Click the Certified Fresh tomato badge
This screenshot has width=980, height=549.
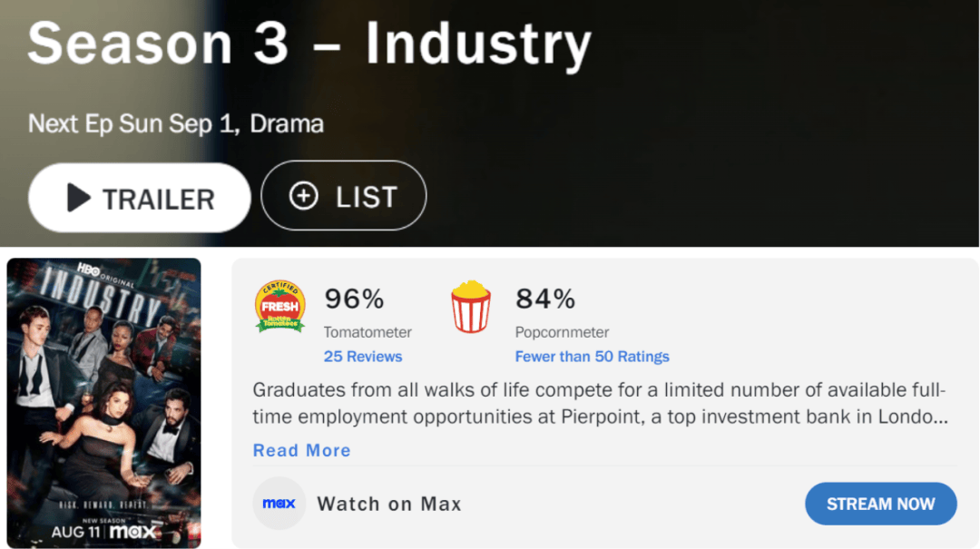[280, 306]
